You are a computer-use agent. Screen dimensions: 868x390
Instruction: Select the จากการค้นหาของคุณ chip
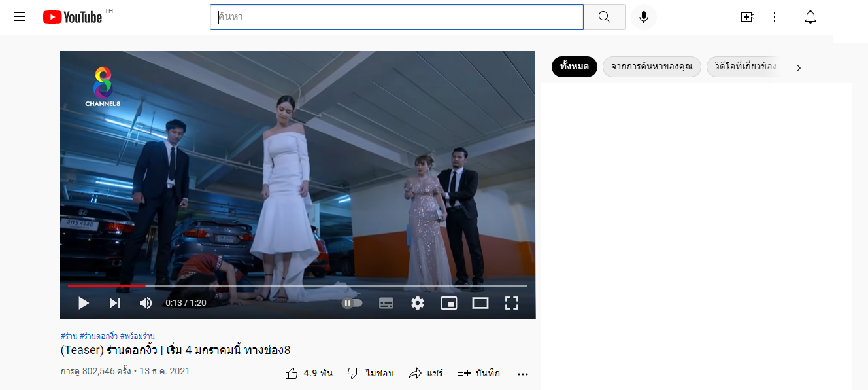click(652, 67)
